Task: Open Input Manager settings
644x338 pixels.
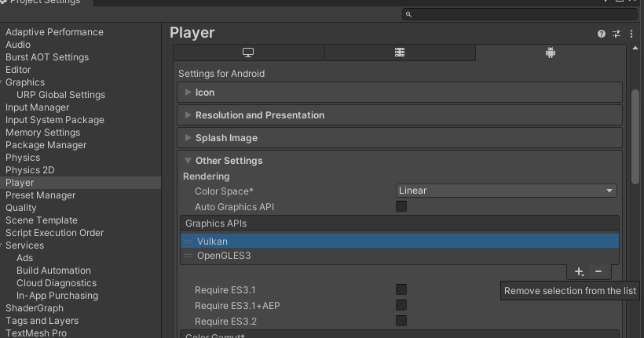Action: 38,107
